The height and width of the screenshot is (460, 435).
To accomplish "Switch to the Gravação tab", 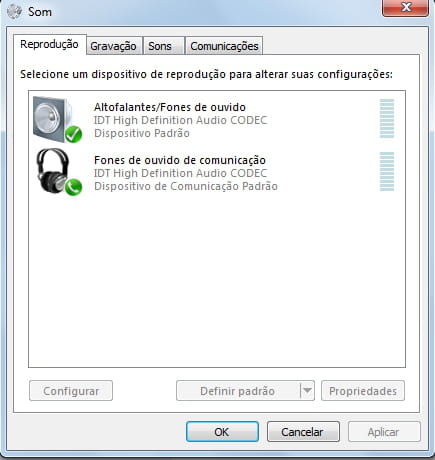I will [x=113, y=46].
